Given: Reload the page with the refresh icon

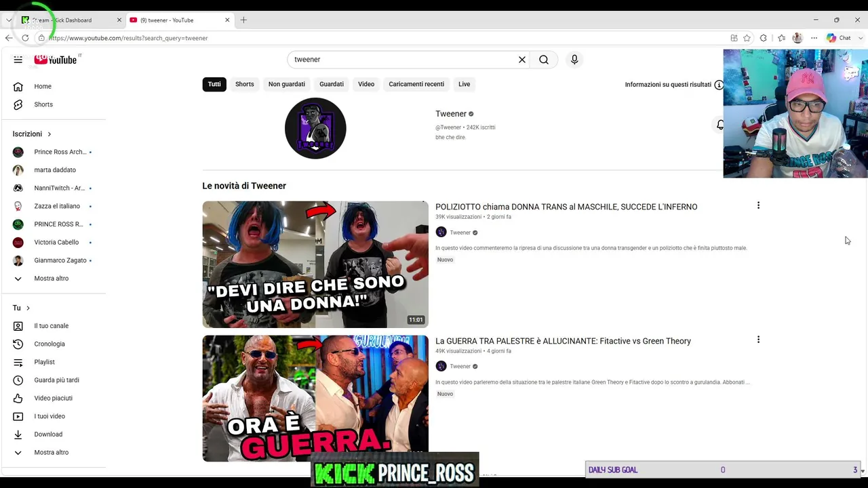Looking at the screenshot, I should (x=25, y=38).
